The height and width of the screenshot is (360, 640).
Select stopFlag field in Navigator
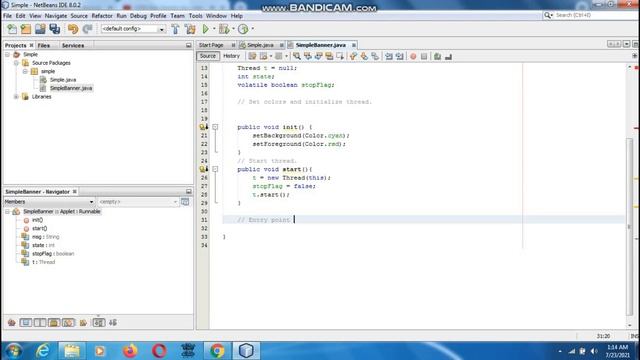pyautogui.click(x=53, y=253)
